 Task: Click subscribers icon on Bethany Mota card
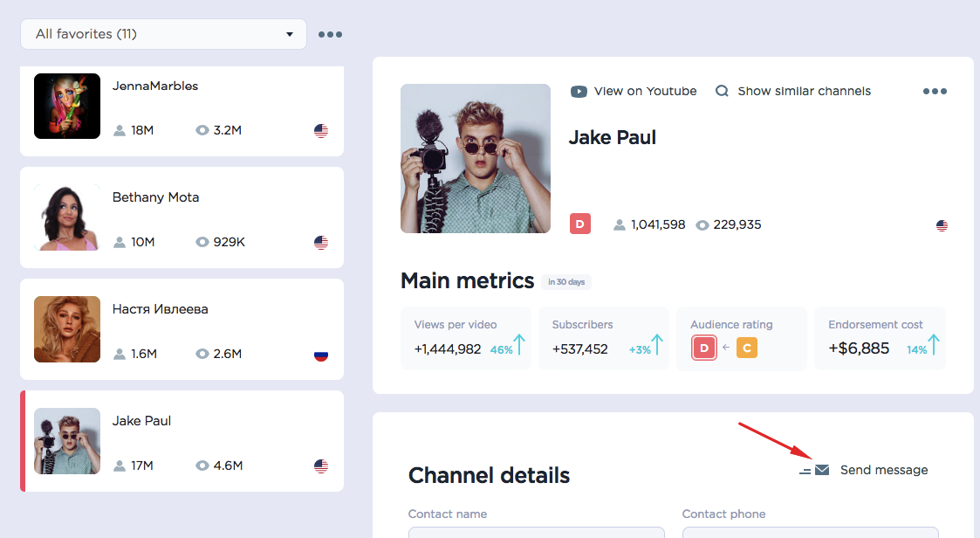(120, 242)
